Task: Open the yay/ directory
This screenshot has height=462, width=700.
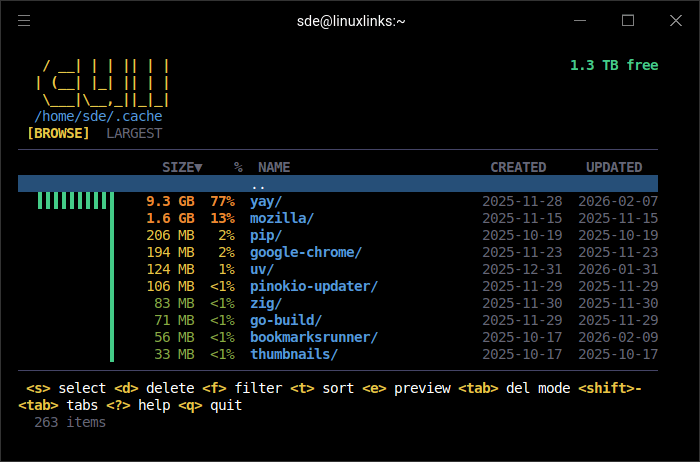Action: tap(266, 201)
